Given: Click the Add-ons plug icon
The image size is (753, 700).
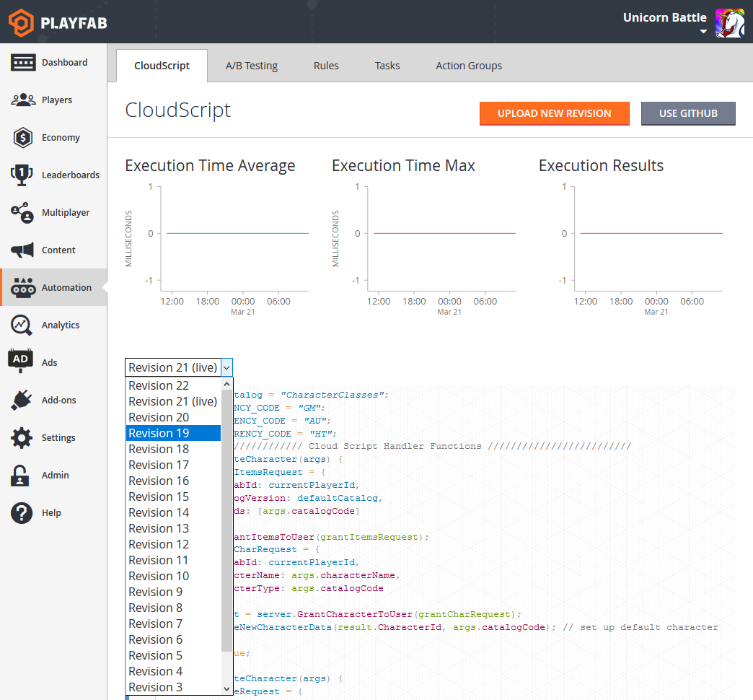Looking at the screenshot, I should coord(22,400).
